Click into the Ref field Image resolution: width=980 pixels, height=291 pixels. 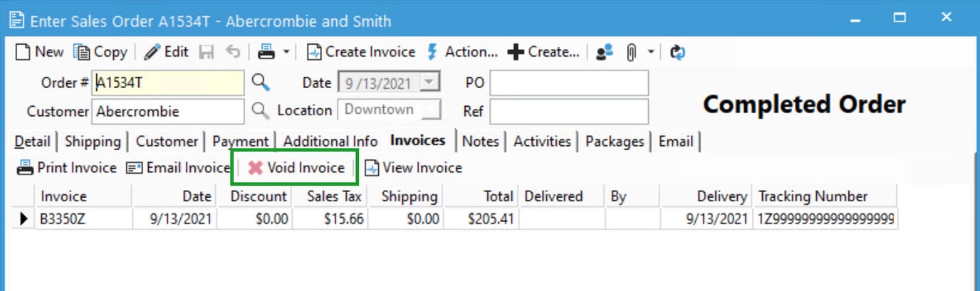[569, 112]
